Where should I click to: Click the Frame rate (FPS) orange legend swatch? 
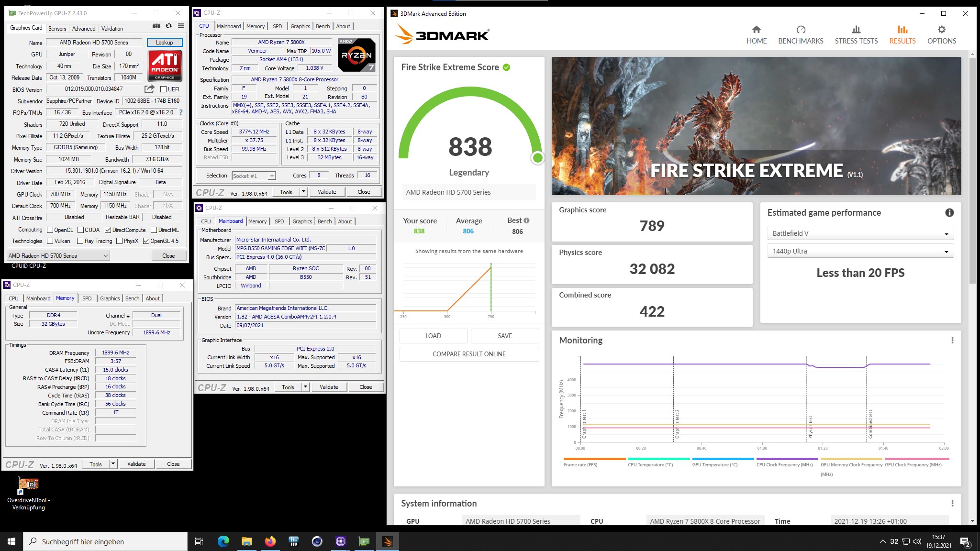(x=595, y=459)
